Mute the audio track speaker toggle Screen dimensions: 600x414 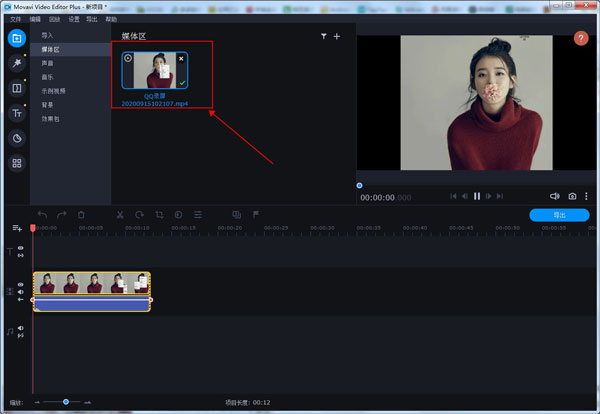click(20, 328)
